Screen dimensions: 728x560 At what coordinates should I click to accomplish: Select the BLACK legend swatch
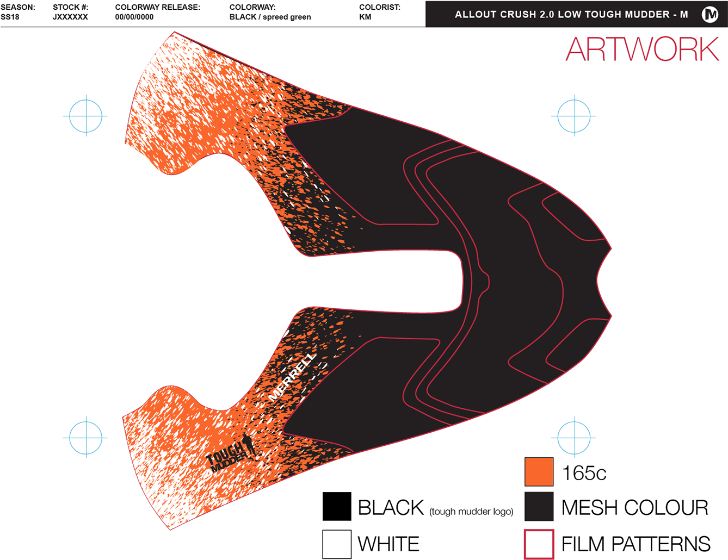pyautogui.click(x=337, y=507)
